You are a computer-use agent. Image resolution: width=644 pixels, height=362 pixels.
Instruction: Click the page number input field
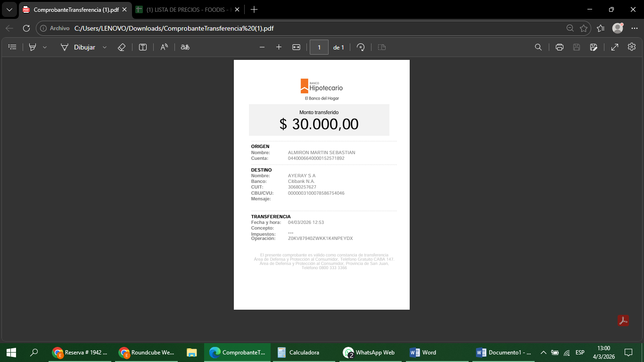click(x=319, y=47)
